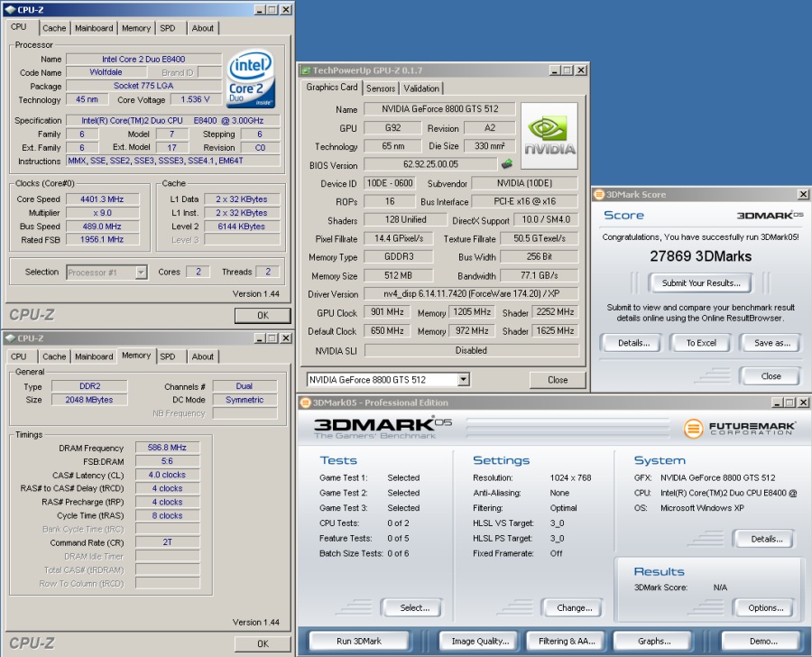Click the GPU-Z title bar icon

(306, 70)
